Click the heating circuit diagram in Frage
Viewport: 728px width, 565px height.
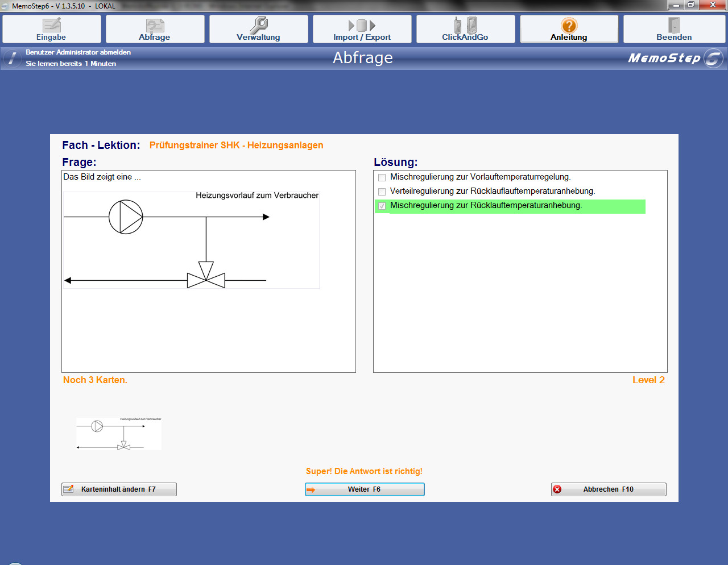[x=191, y=240]
